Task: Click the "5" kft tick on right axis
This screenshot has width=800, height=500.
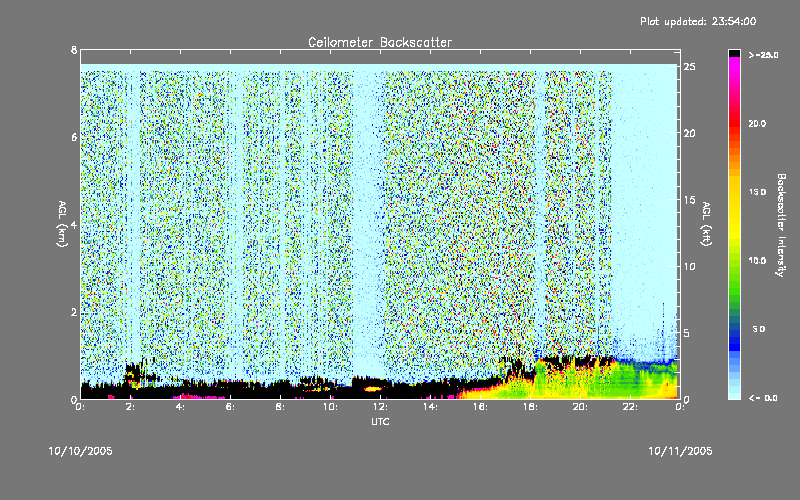Action: pyautogui.click(x=687, y=333)
